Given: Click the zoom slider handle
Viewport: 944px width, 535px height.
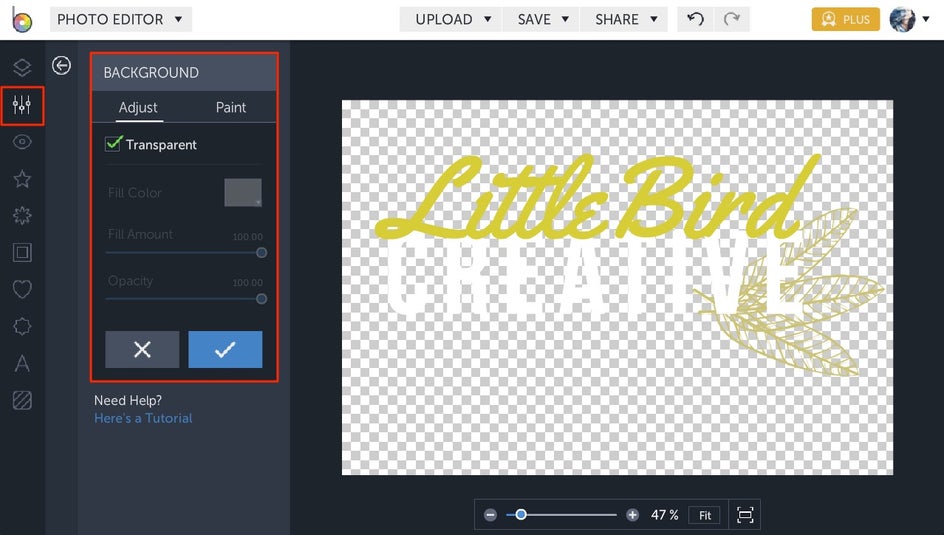Looking at the screenshot, I should click(x=521, y=515).
